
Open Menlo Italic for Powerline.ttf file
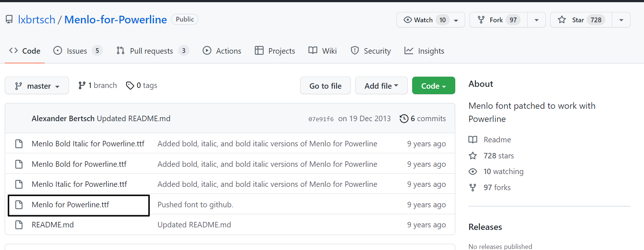coord(79,184)
